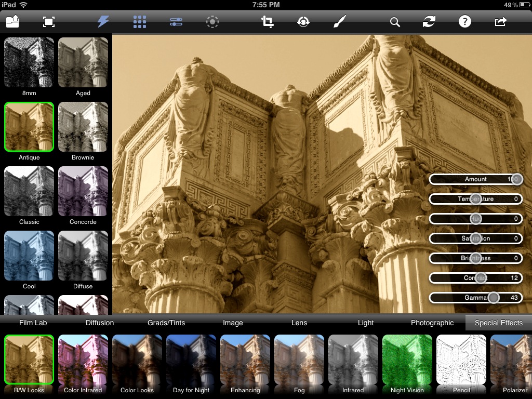The width and height of the screenshot is (532, 399).
Task: Open the file import folder icon
Action: pos(12,21)
